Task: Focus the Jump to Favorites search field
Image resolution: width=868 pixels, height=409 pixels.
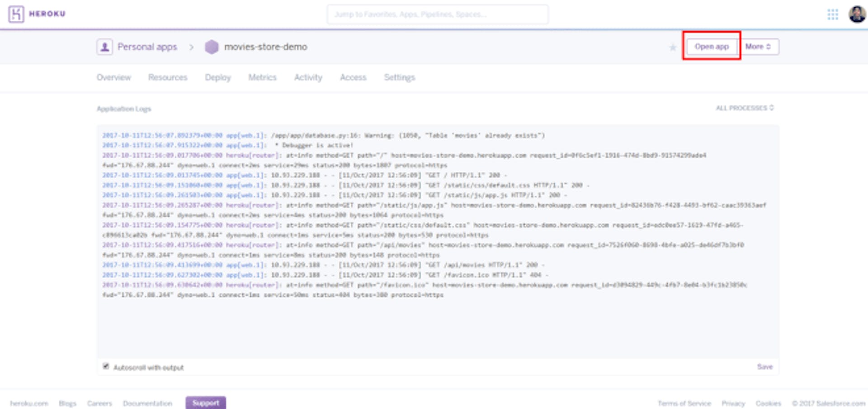Action: coord(438,14)
